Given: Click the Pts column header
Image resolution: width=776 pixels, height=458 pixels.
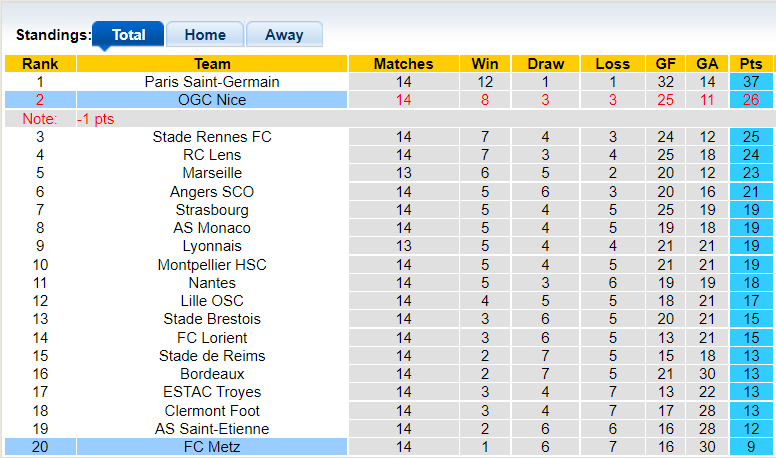Looking at the screenshot, I should coord(750,64).
